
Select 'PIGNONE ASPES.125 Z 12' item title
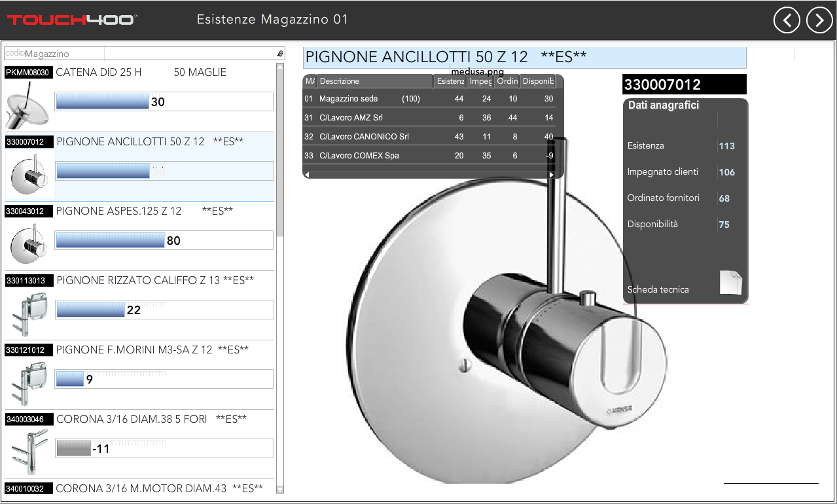pos(145,211)
